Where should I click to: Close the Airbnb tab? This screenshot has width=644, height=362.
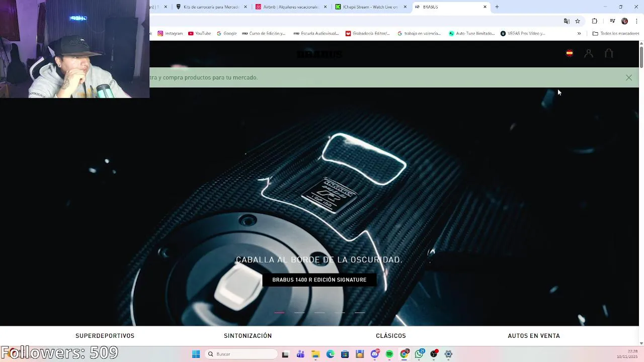[326, 7]
